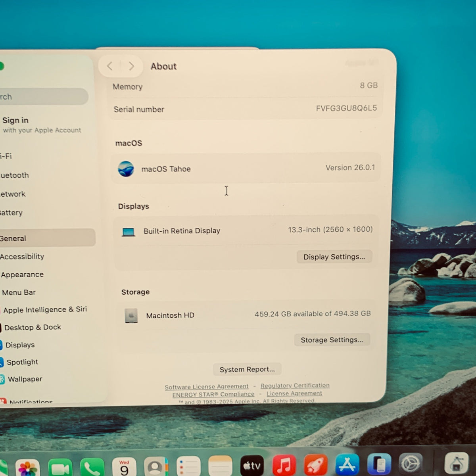Open Desktop & Dock settings

pyautogui.click(x=33, y=327)
